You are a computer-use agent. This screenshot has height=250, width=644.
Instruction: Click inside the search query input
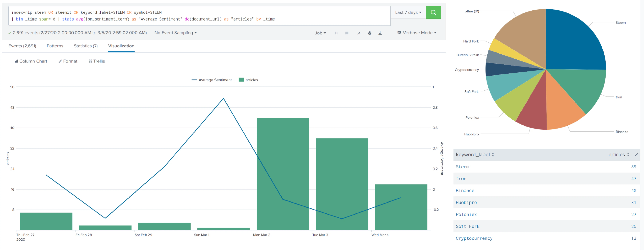(x=199, y=16)
